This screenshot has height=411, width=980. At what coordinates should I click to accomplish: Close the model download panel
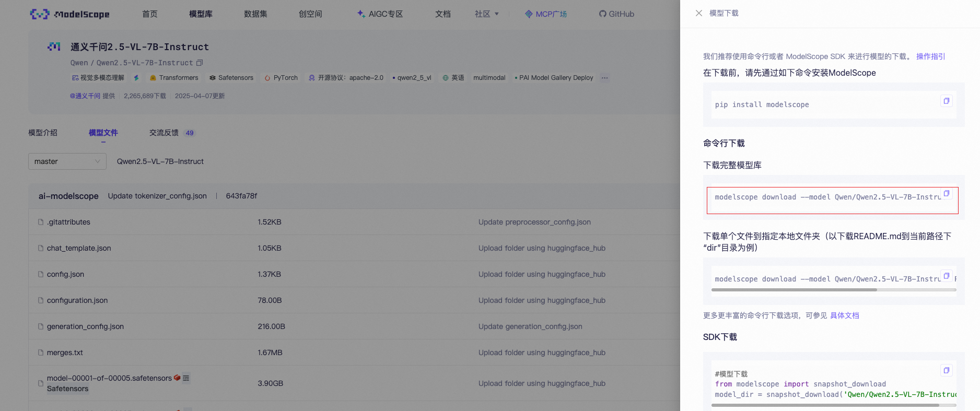click(699, 13)
